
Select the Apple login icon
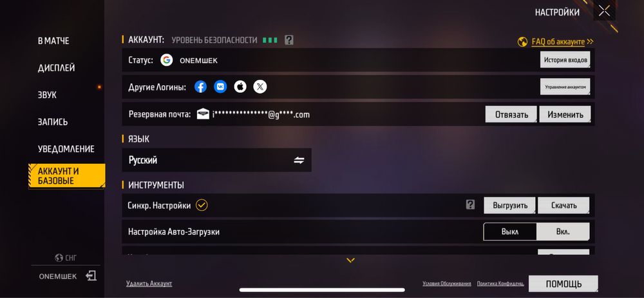tap(240, 87)
